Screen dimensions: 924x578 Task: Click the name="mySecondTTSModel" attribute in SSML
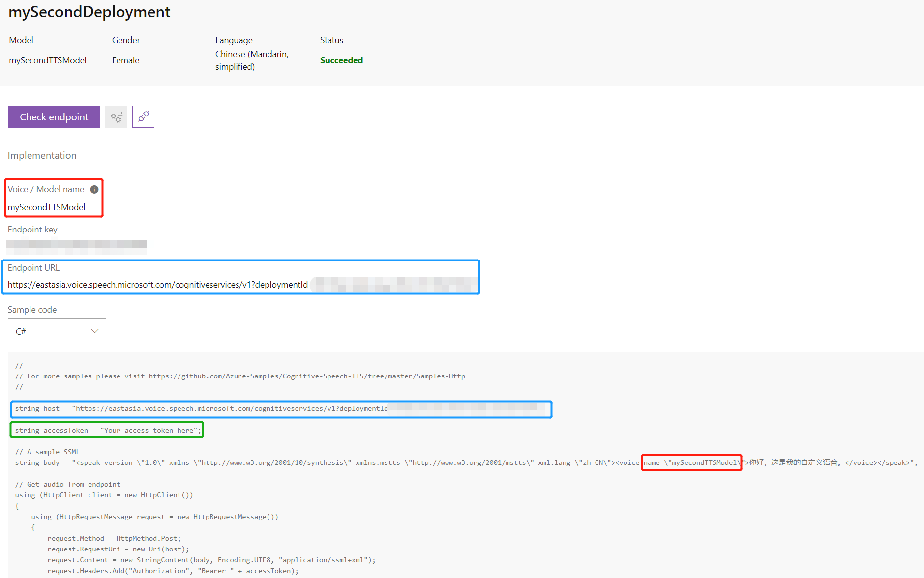coord(691,463)
